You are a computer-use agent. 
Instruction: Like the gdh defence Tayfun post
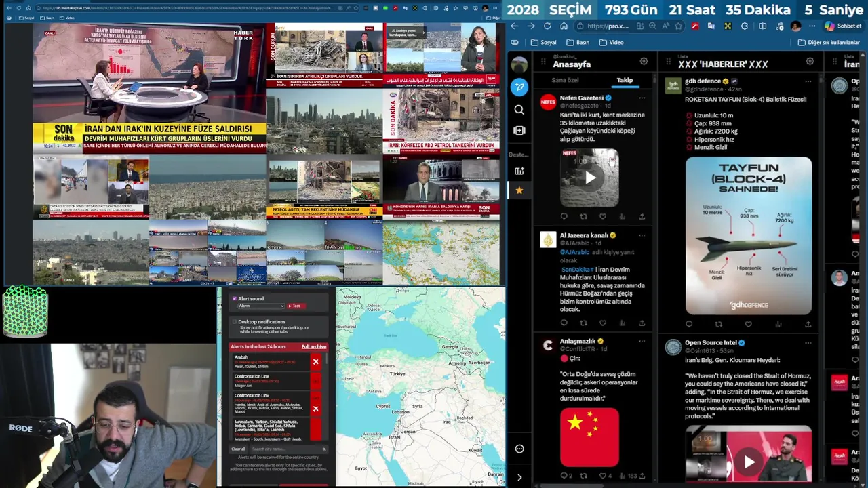749,325
